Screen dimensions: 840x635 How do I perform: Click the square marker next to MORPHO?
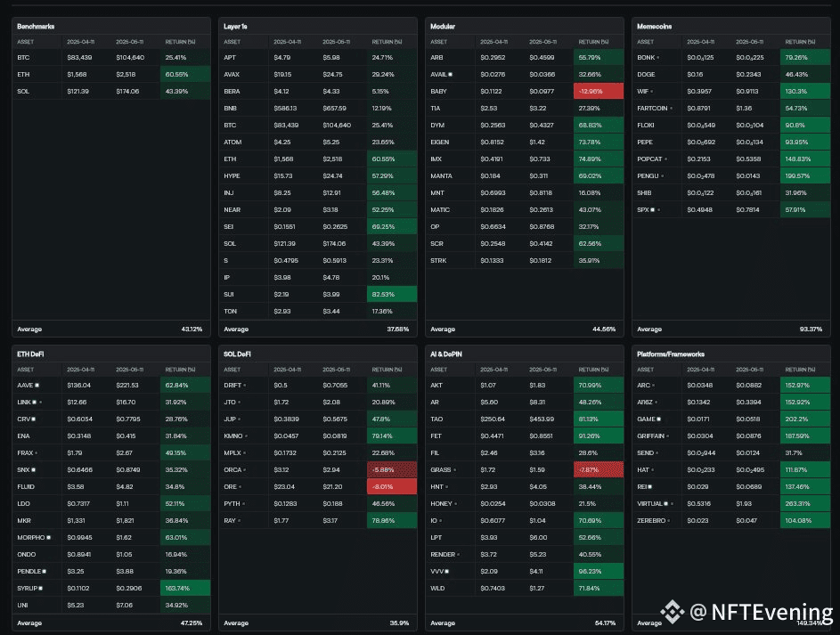[49, 538]
